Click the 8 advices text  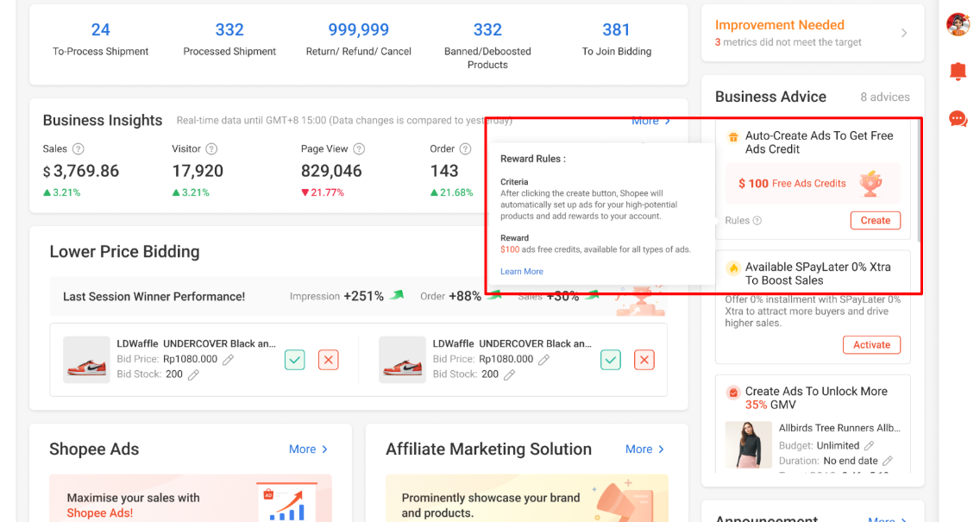coord(885,97)
